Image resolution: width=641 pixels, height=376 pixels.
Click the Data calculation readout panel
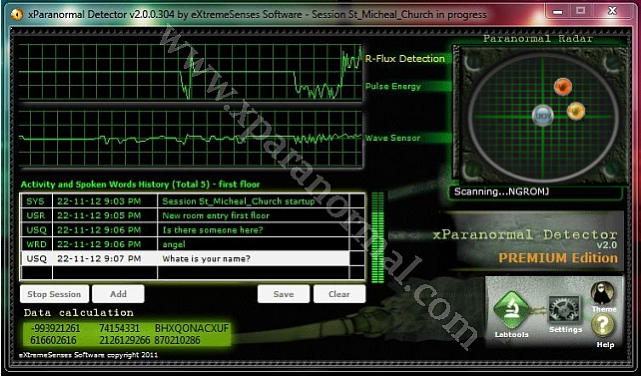point(126,334)
